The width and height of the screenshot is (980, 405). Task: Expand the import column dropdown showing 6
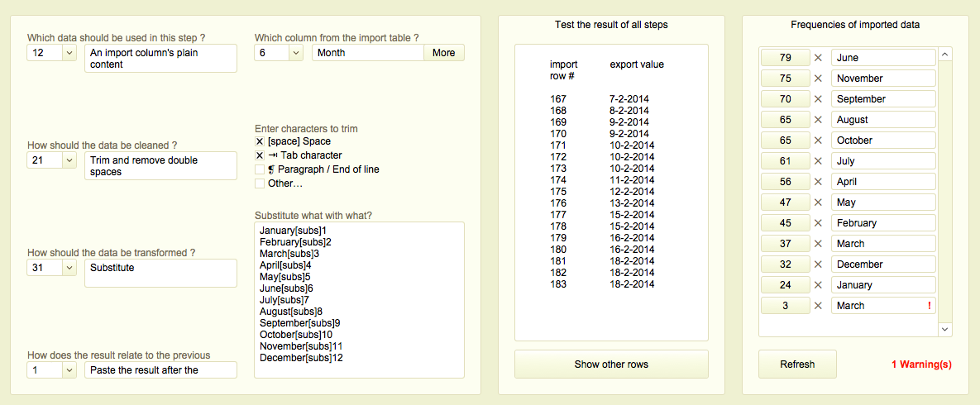(x=296, y=53)
